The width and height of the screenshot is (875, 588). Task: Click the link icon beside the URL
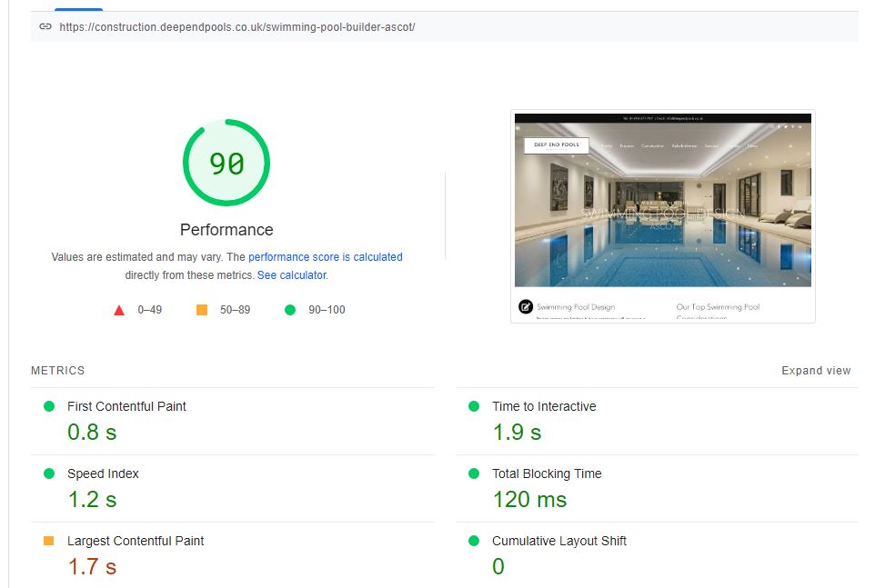pos(45,27)
